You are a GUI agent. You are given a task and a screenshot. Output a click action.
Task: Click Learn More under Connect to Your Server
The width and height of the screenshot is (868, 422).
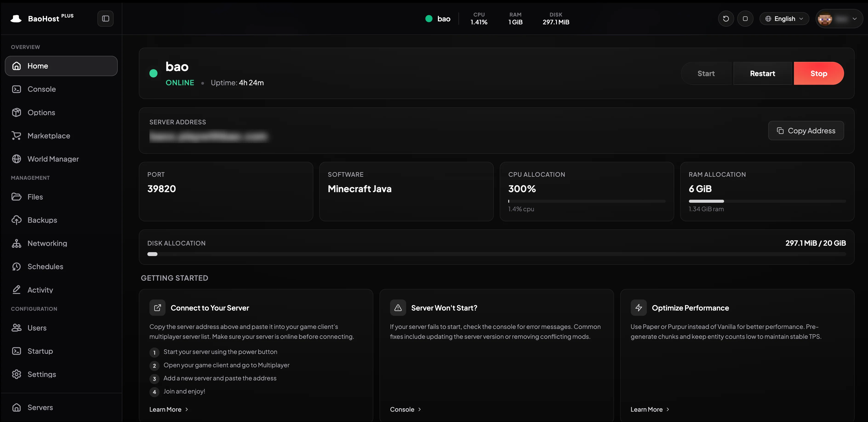[169, 409]
